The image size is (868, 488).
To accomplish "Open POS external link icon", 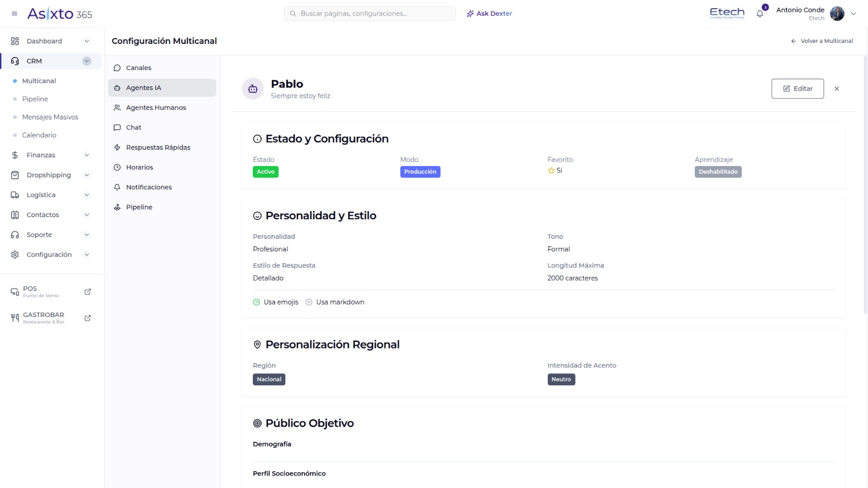I will [88, 291].
